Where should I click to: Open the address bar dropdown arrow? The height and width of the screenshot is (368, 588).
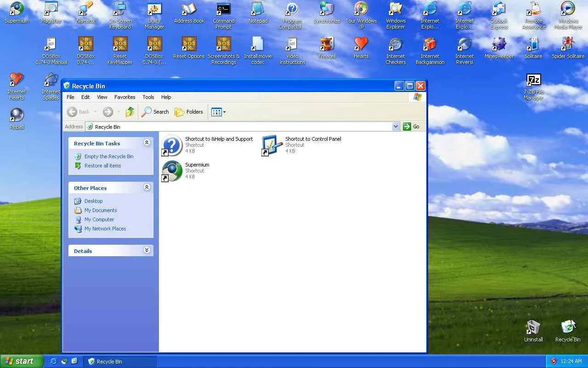[396, 126]
